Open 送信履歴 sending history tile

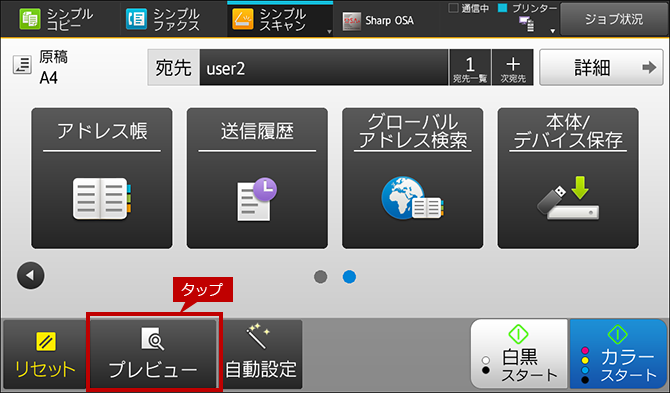click(x=257, y=178)
